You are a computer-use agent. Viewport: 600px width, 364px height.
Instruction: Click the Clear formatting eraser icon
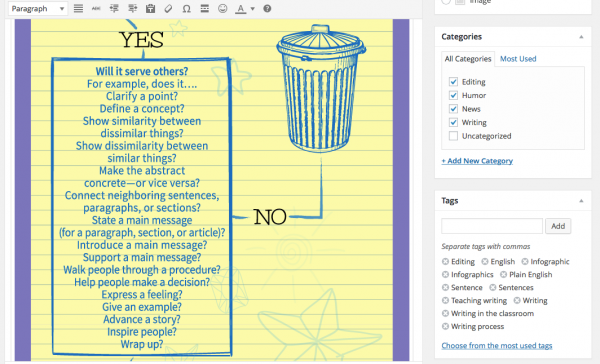168,8
